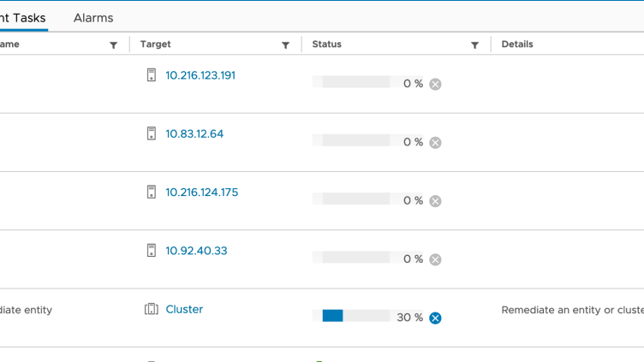Click the host icon beside 10.92.40.33
The height and width of the screenshot is (362, 644).
[152, 251]
